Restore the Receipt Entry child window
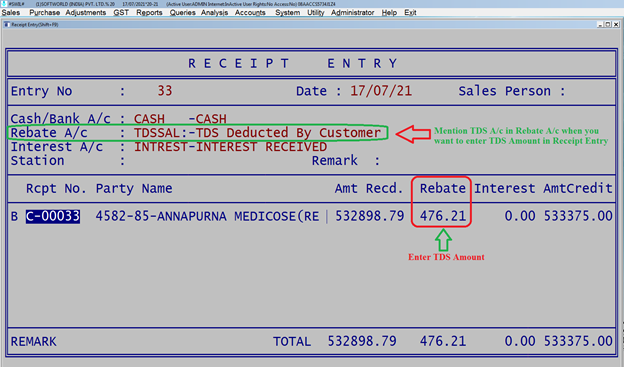This screenshot has width=624, height=367. (x=608, y=24)
